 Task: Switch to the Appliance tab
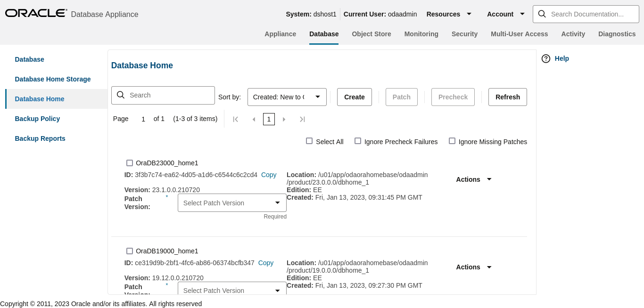click(x=281, y=34)
